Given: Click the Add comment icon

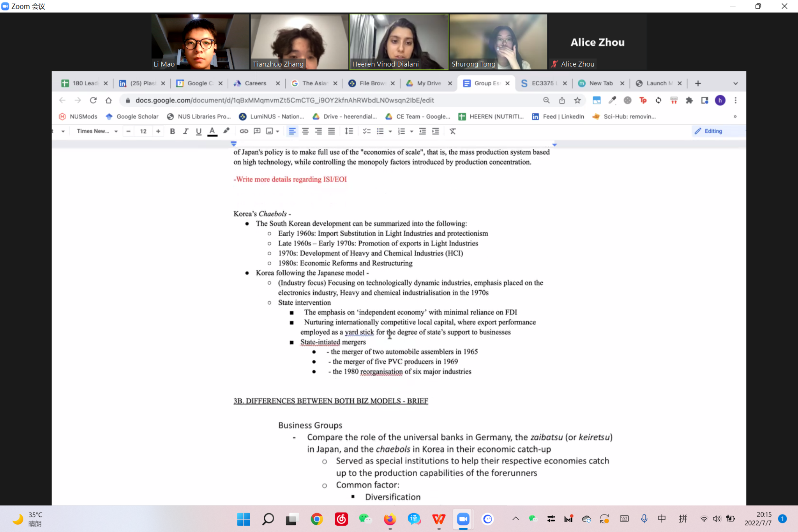Looking at the screenshot, I should point(257,131).
